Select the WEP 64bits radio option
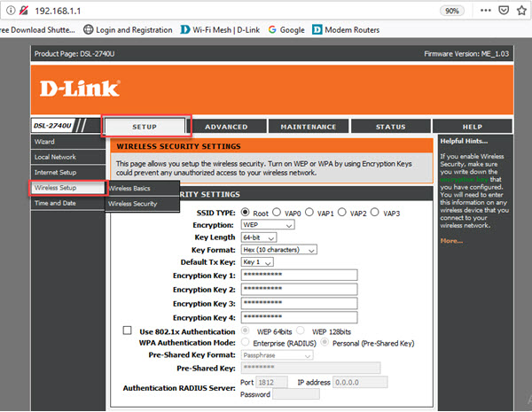Screen dimensions: 532x412 246,330
